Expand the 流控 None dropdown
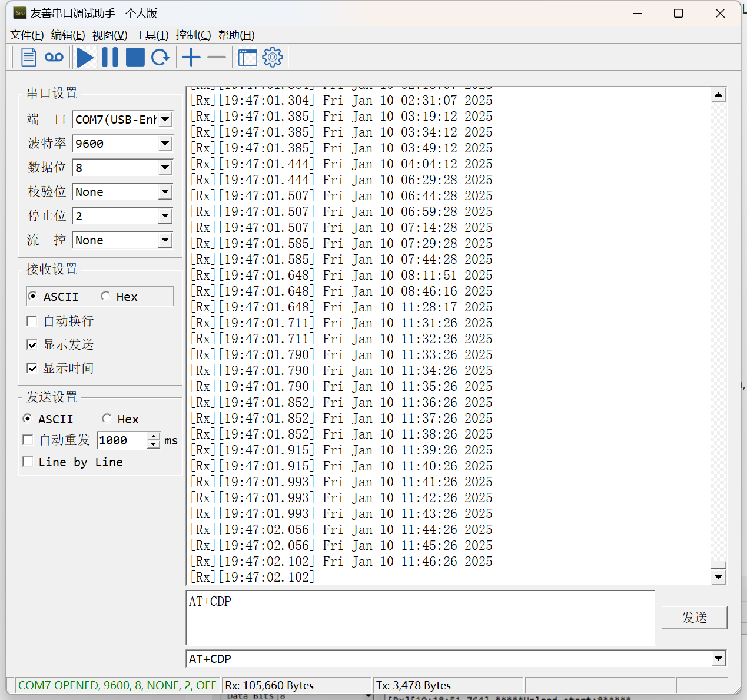 point(165,240)
